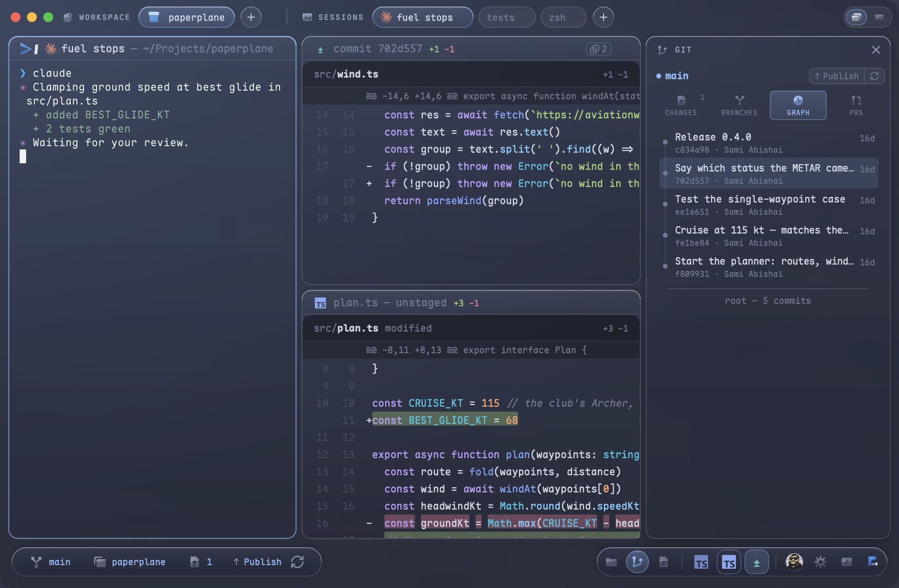Viewport: 899px width, 588px height.
Task: Click the wind.ts hunk header '-14,6 +14,6'
Action: [x=471, y=96]
